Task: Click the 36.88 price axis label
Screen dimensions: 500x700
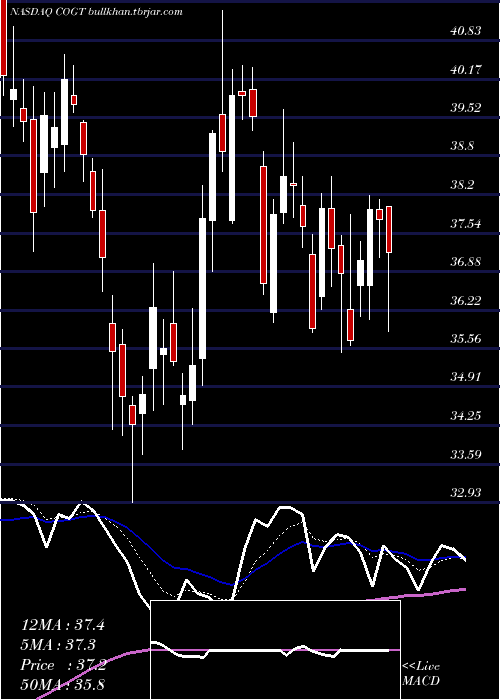Action: coord(466,262)
